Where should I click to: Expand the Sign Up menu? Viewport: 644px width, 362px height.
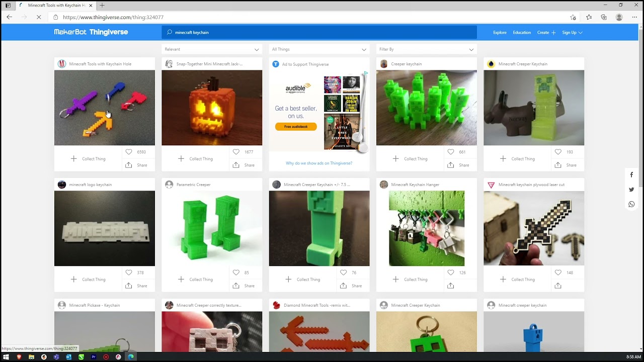pos(572,32)
